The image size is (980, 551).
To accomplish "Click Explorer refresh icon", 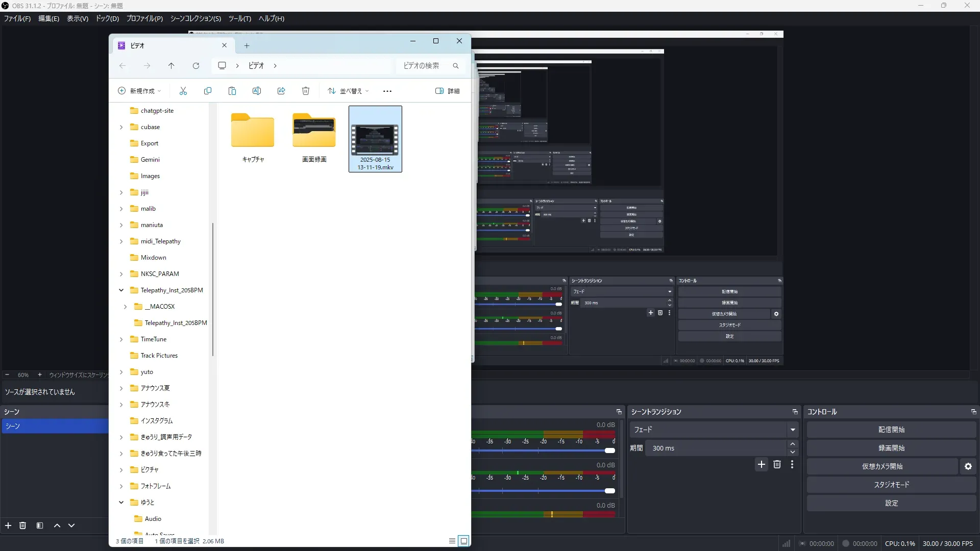I will coord(196,66).
